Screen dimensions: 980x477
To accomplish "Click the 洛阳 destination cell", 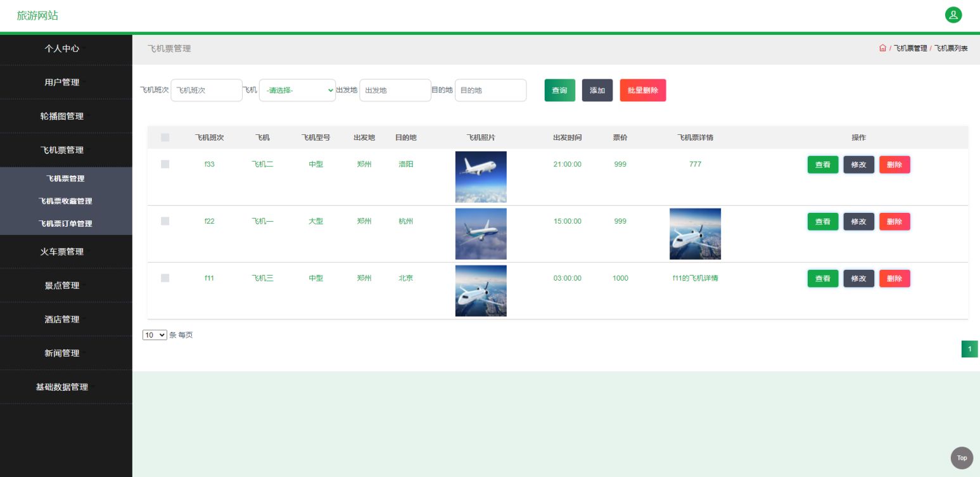I will tap(406, 164).
